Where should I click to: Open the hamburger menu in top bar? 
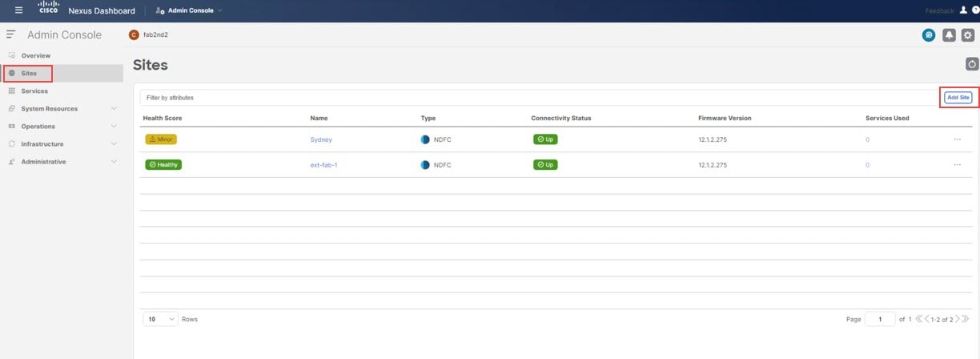click(x=19, y=10)
